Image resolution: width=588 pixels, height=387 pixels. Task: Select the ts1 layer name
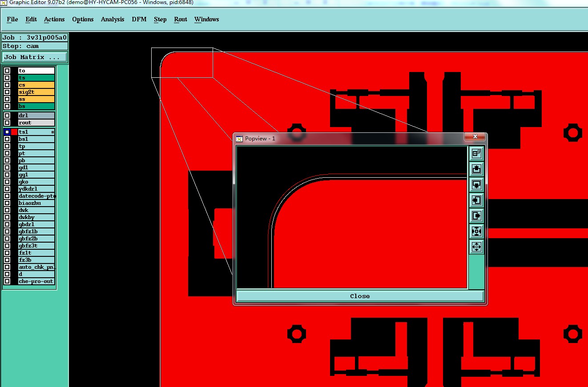pyautogui.click(x=36, y=132)
